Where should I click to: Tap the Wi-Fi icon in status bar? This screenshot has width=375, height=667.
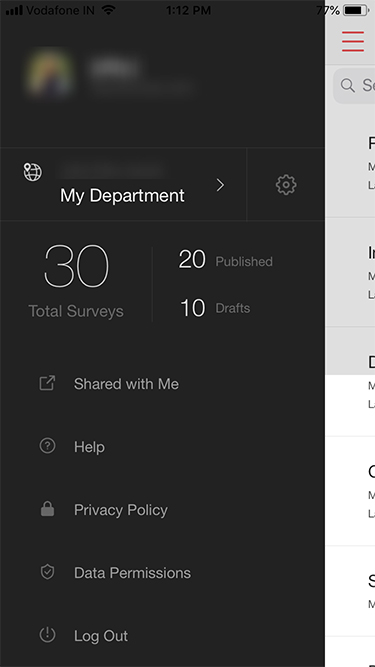109,10
